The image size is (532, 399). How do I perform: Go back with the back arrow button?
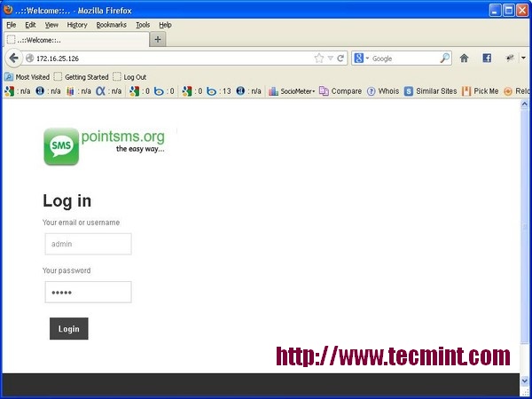pos(13,59)
